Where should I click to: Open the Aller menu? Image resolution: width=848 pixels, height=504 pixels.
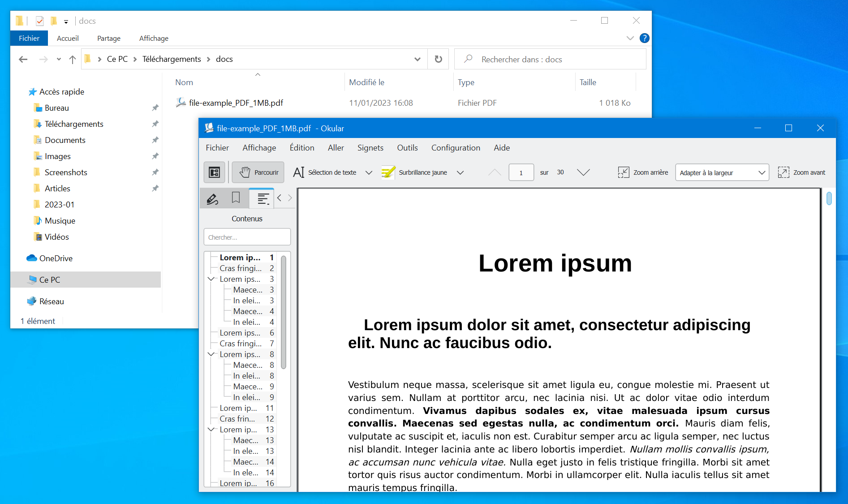[336, 148]
